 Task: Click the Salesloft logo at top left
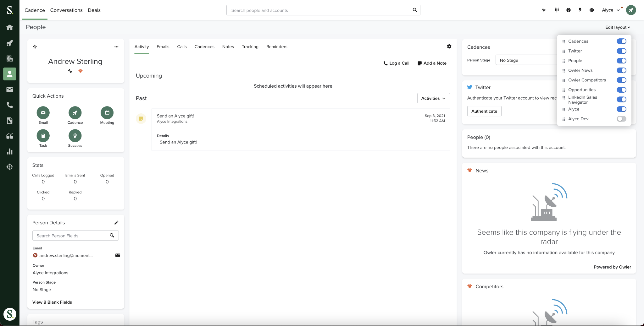coord(10,10)
